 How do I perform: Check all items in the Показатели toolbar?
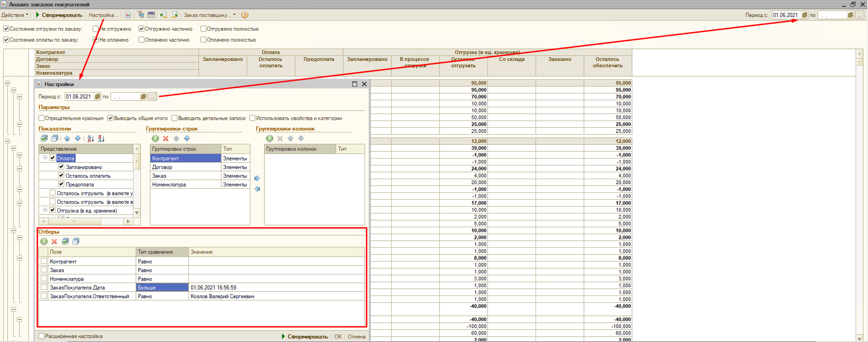(x=44, y=139)
